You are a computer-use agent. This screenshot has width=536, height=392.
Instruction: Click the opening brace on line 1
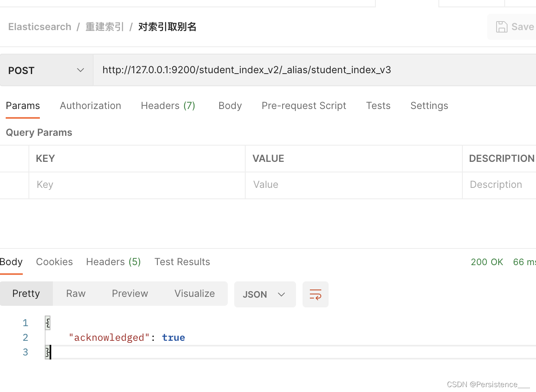coord(48,323)
